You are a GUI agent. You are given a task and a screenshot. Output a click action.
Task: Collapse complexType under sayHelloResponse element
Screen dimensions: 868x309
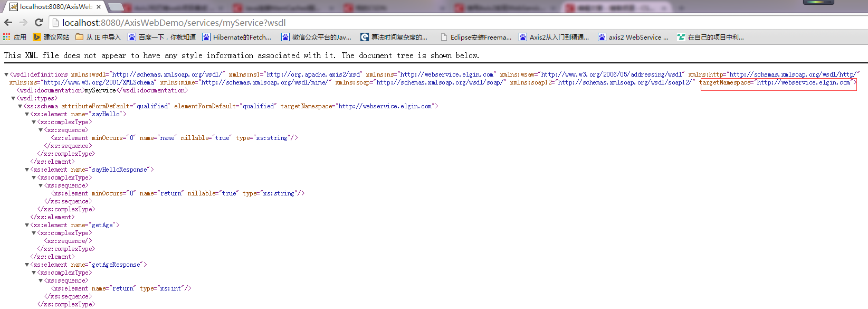(34, 177)
